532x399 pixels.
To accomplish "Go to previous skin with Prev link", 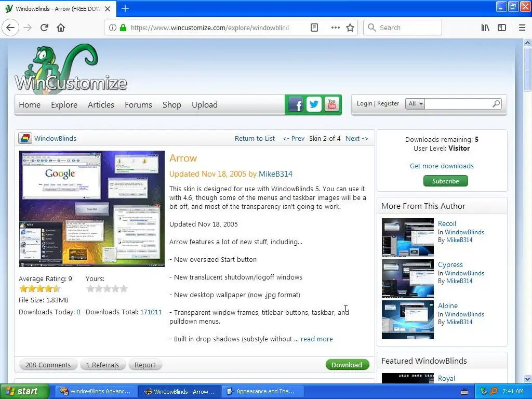I will click(294, 138).
